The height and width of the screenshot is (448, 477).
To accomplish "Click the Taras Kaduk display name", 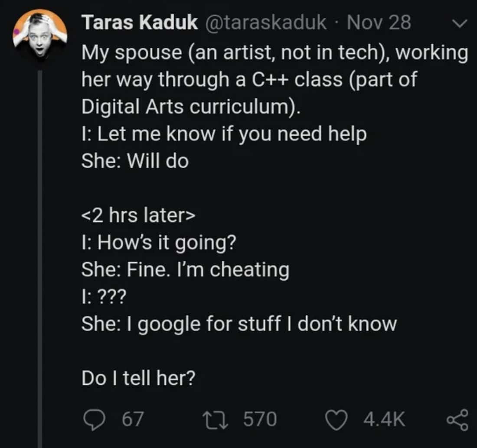I will point(139,23).
